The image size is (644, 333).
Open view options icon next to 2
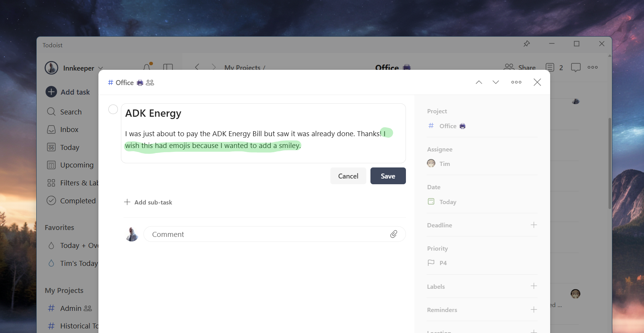click(x=550, y=68)
